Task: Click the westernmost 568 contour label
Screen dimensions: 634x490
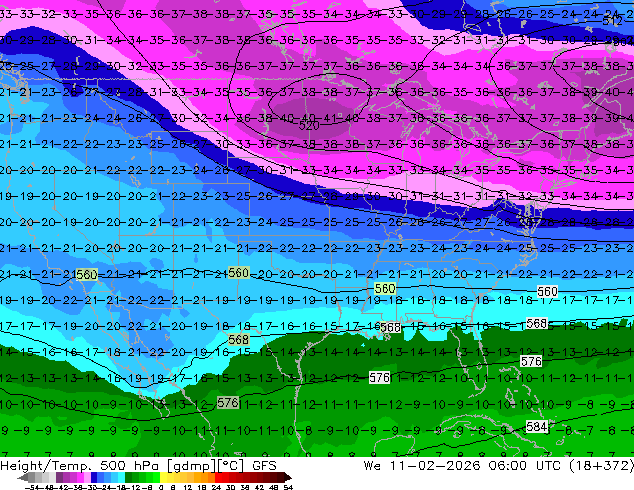Action: pos(238,340)
